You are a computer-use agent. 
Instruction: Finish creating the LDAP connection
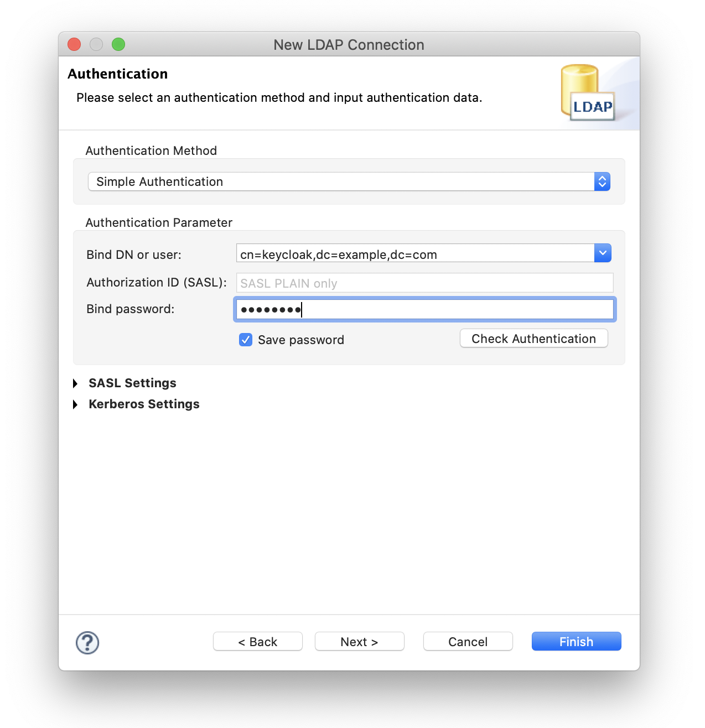click(x=577, y=642)
